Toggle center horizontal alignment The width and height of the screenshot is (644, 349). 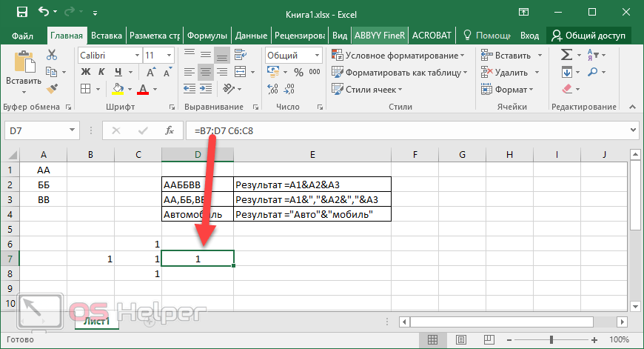tap(205, 72)
